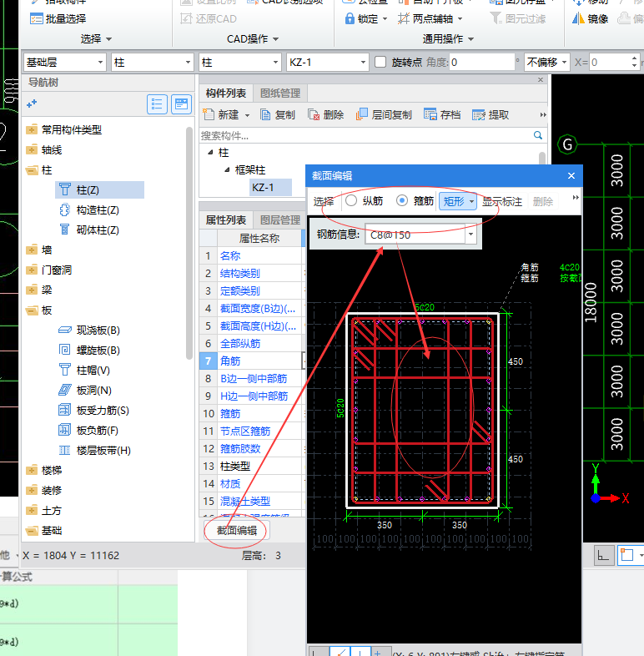Click the 镜像 mirror tool
Image resolution: width=644 pixels, height=656 pixels.
590,19
